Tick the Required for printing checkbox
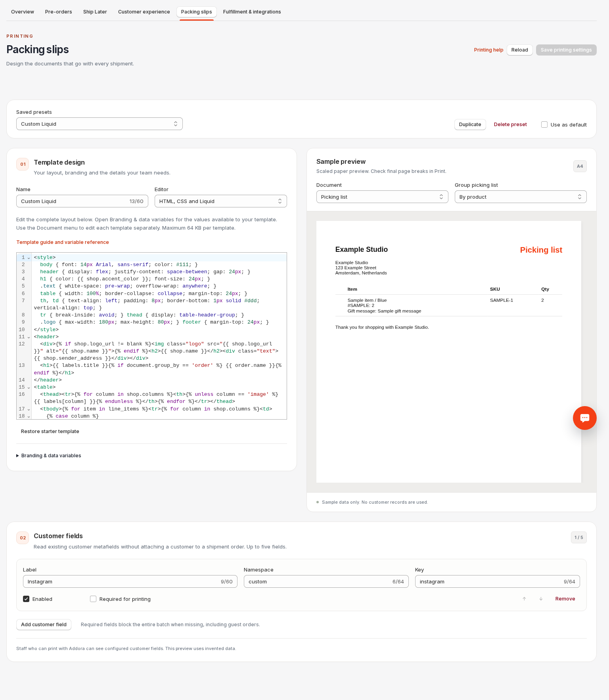This screenshot has height=700, width=609. pos(93,599)
